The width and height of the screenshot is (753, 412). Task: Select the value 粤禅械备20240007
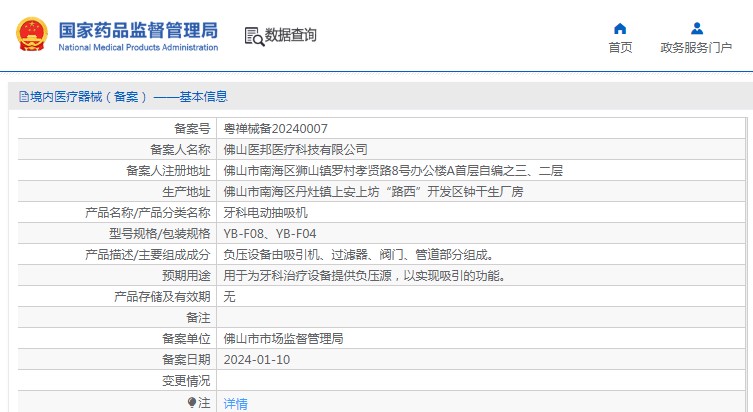pos(276,129)
